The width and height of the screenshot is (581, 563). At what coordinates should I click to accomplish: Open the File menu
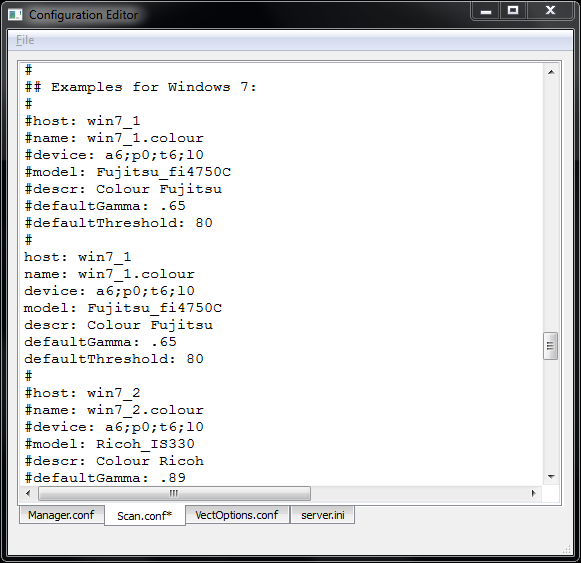click(25, 40)
